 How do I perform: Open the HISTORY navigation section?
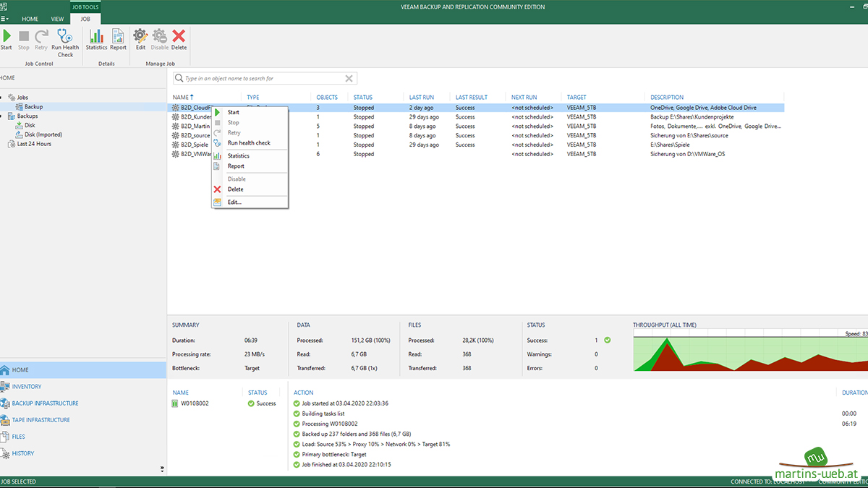pos(83,453)
